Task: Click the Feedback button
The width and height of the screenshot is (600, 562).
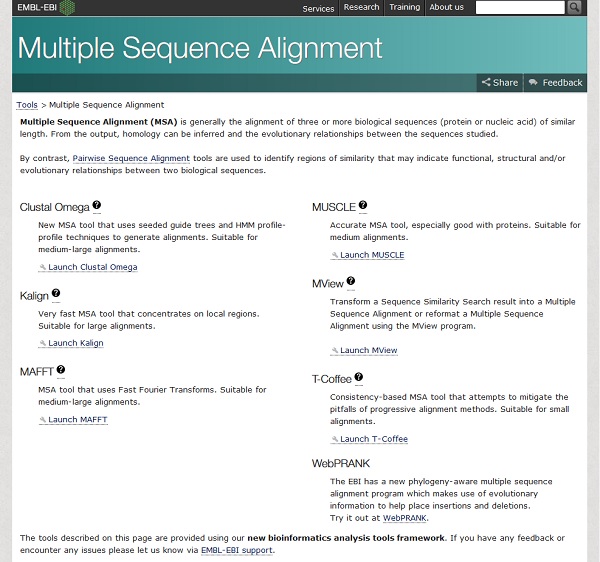Action: pos(556,83)
